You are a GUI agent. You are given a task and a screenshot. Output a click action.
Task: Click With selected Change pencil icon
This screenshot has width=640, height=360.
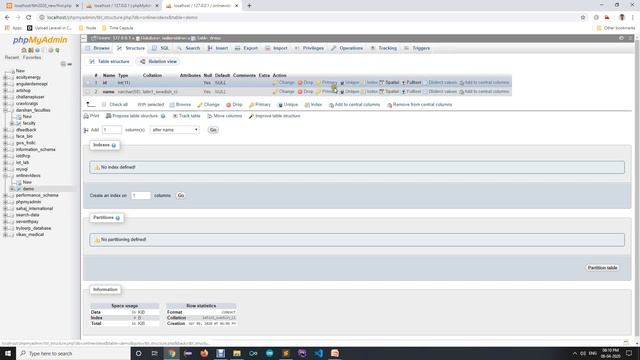tap(200, 105)
